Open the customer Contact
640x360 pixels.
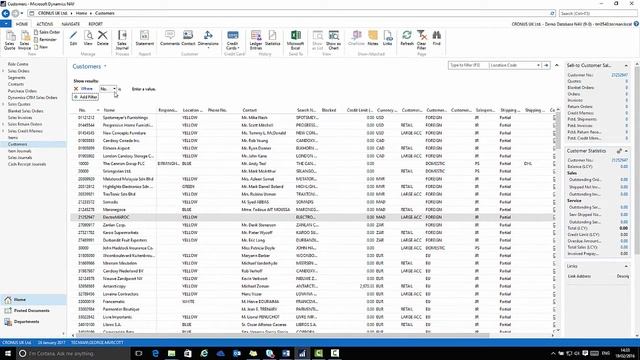click(188, 38)
